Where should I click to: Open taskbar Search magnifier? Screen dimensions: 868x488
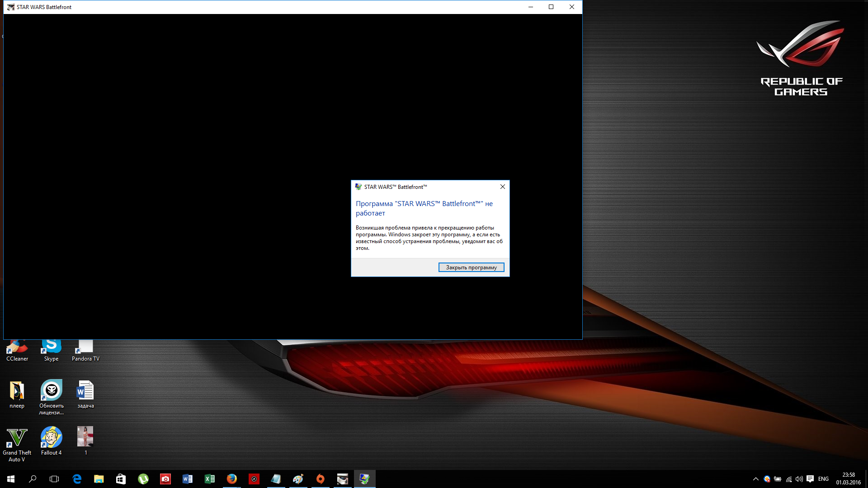[33, 479]
